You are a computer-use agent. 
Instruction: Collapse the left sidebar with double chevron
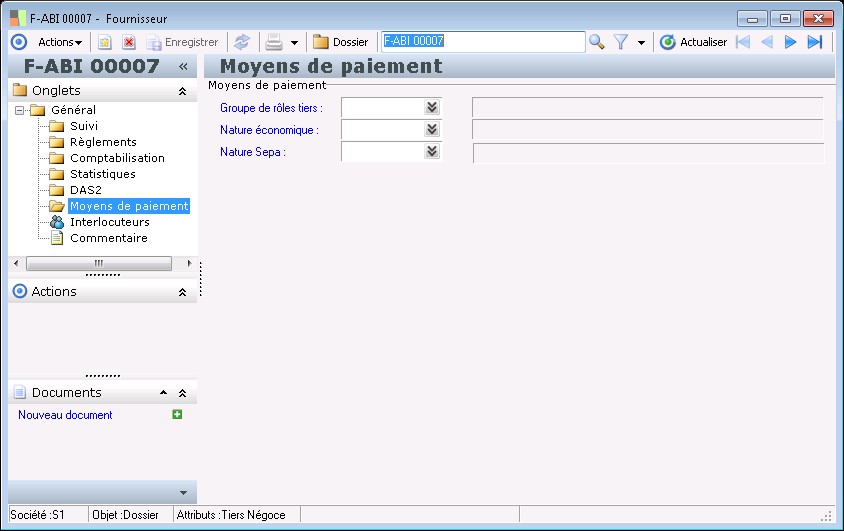pyautogui.click(x=183, y=66)
